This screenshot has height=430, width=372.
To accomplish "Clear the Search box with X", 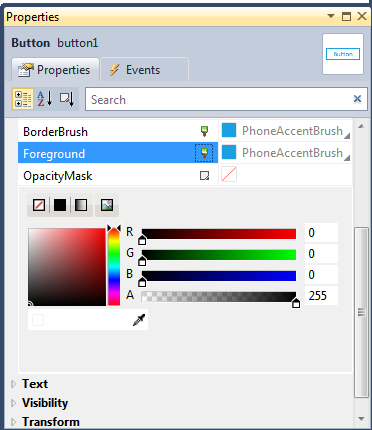I will pyautogui.click(x=357, y=99).
